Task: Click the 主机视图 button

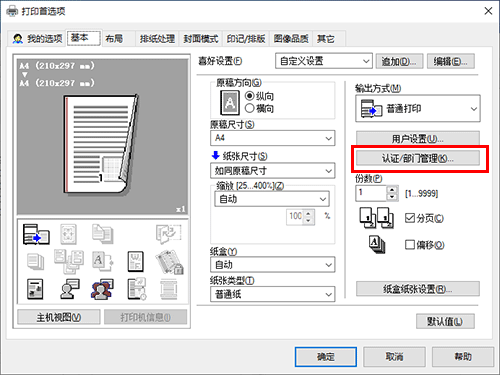Action: [x=59, y=317]
